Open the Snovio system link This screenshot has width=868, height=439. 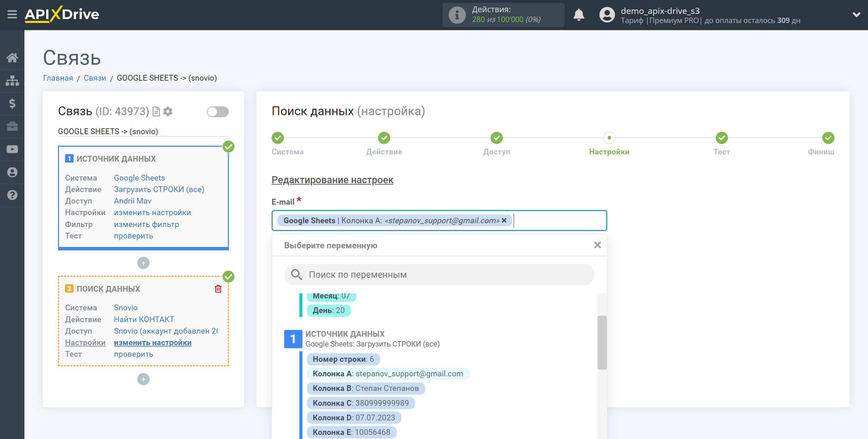click(126, 308)
